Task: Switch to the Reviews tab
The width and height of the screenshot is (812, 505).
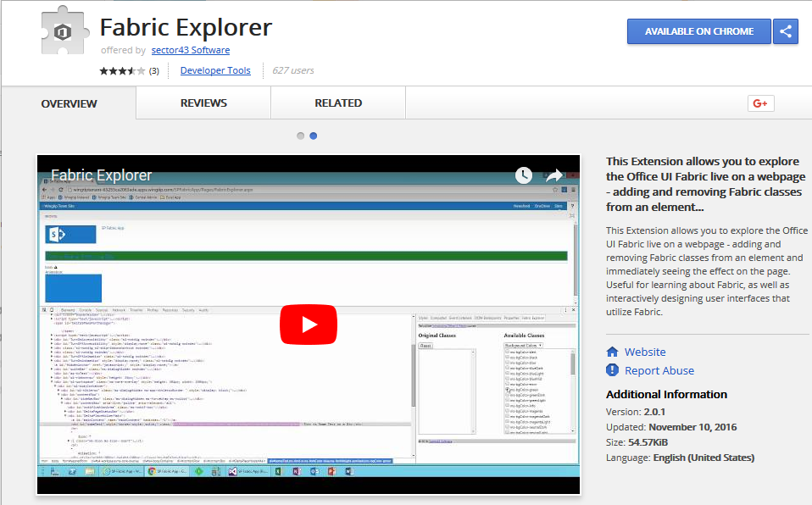Action: [203, 103]
